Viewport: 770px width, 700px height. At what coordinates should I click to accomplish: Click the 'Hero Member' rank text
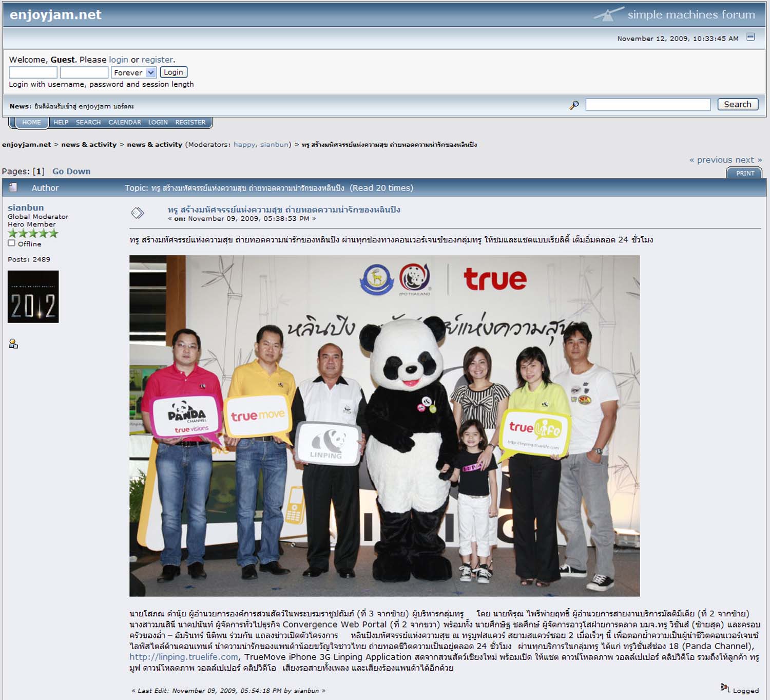pos(31,224)
